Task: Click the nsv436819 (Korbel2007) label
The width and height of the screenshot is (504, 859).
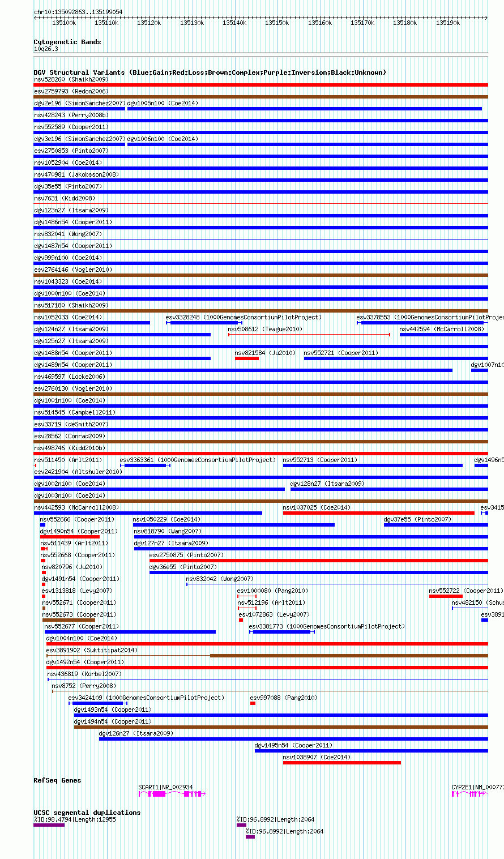Action: (84, 674)
